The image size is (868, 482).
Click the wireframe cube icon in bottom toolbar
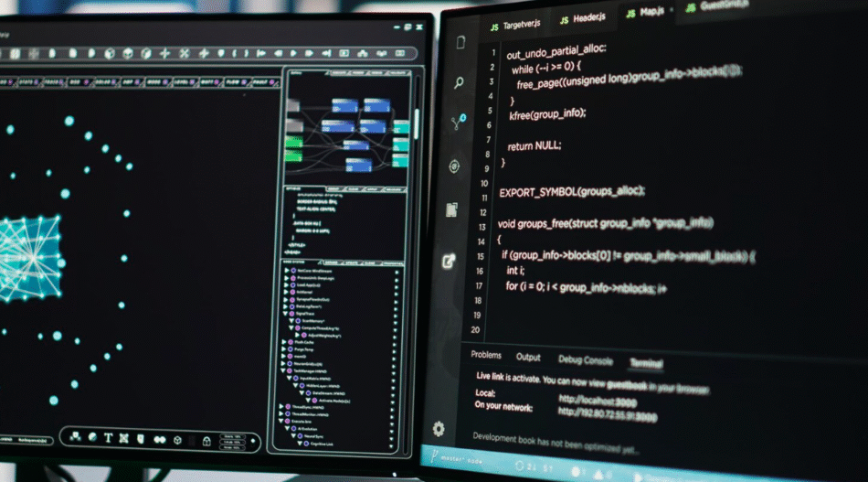177,440
